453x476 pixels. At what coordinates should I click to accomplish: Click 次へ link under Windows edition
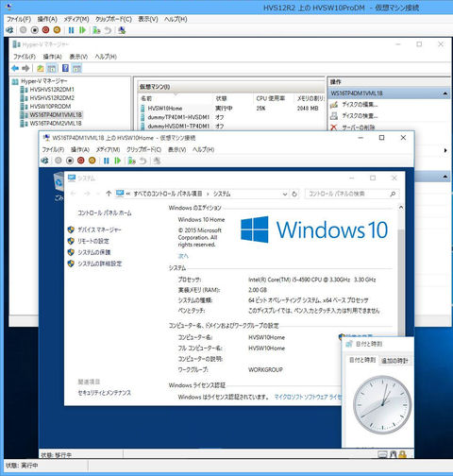(x=183, y=256)
